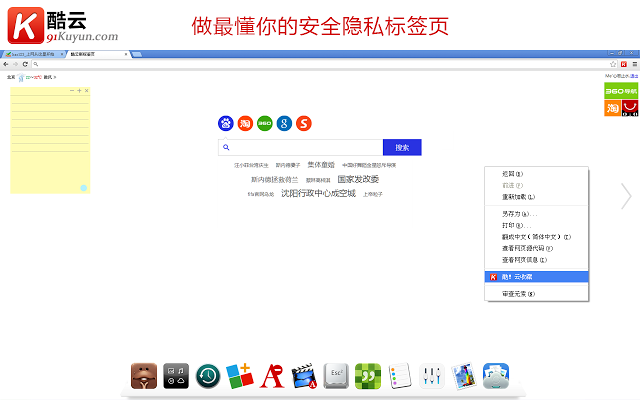Select the red Sogou S search icon
640x400 pixels.
tap(304, 123)
